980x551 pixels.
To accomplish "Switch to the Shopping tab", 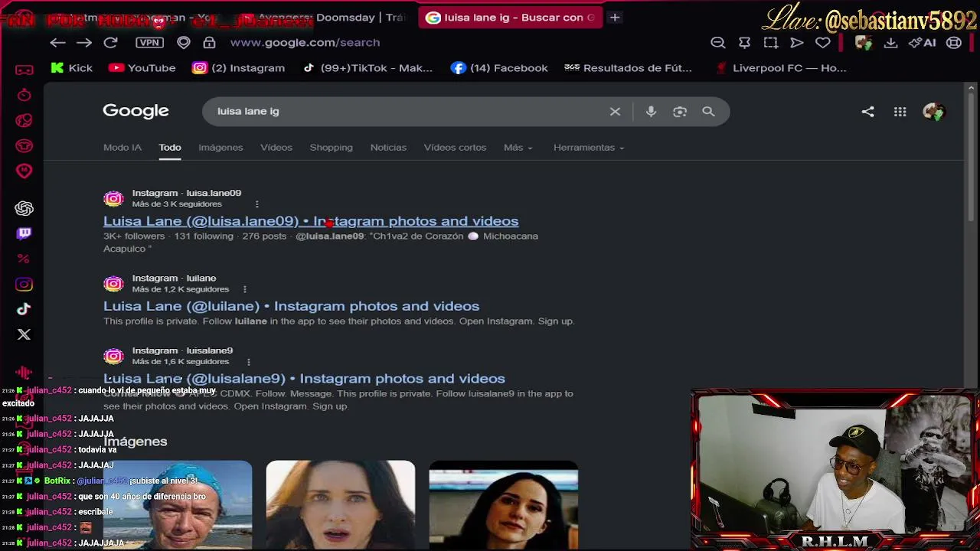I will [x=332, y=148].
